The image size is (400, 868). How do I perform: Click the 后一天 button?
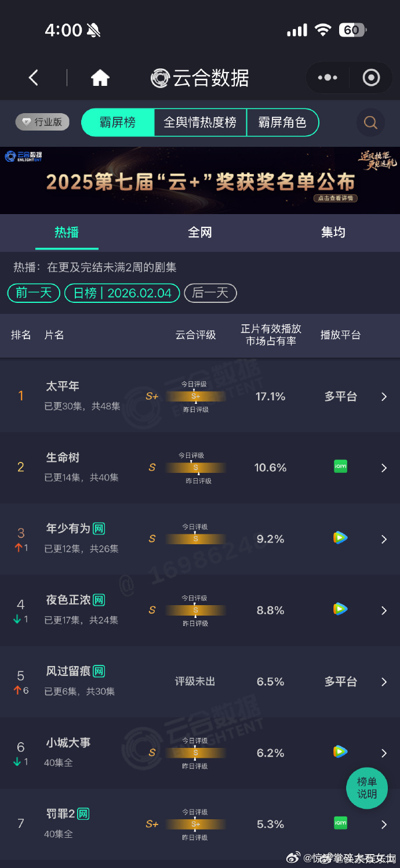(210, 293)
